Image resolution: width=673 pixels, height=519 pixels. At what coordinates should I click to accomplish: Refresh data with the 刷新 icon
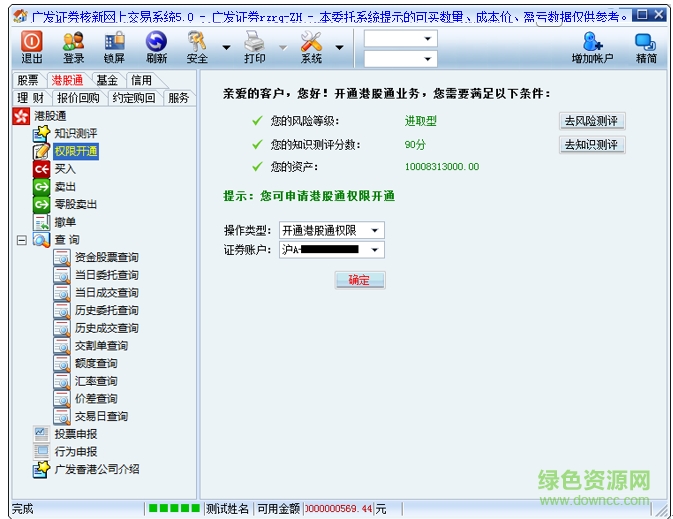pos(156,47)
